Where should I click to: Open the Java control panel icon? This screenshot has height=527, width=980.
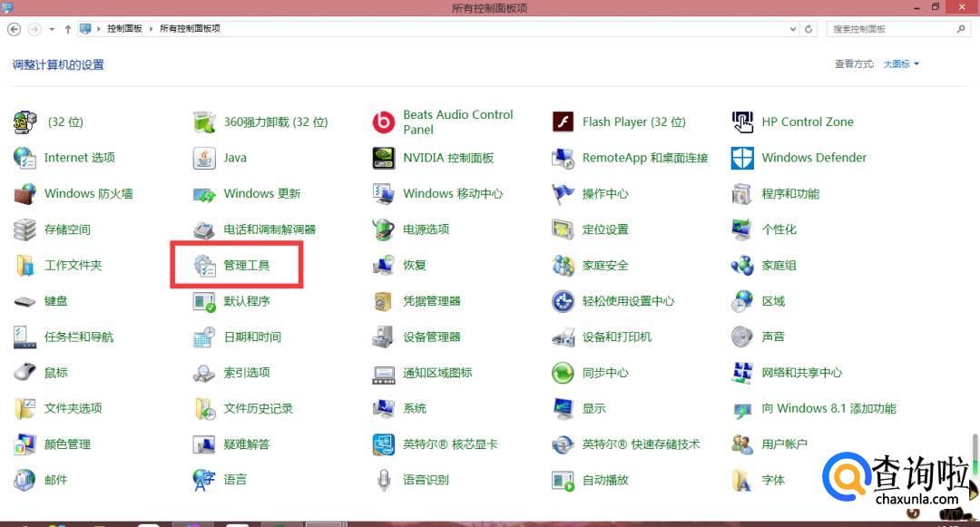click(x=204, y=158)
